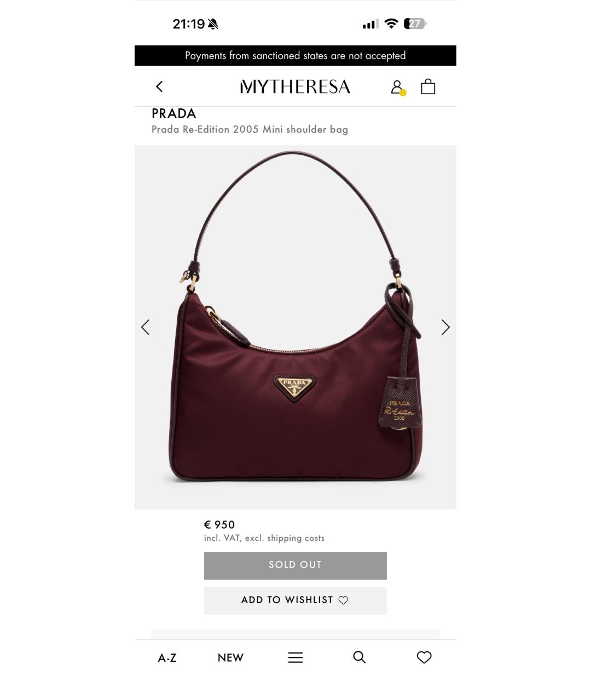This screenshot has height=700, width=591.
Task: Open wishlist heart in bottom navigation
Action: click(424, 657)
